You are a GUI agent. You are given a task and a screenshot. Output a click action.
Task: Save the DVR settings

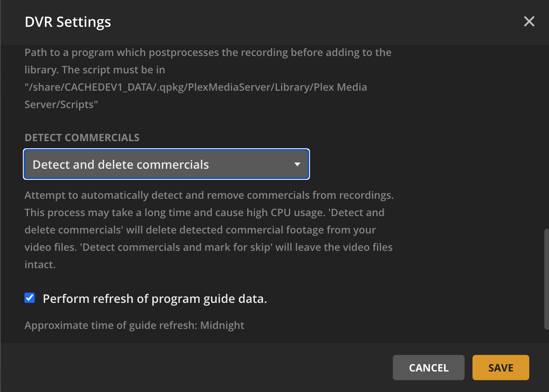click(500, 368)
